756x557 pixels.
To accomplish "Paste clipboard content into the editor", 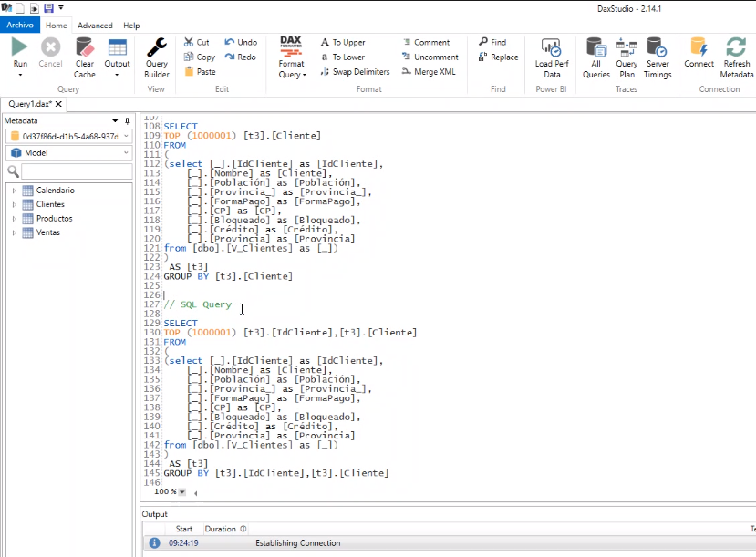I will [x=200, y=72].
